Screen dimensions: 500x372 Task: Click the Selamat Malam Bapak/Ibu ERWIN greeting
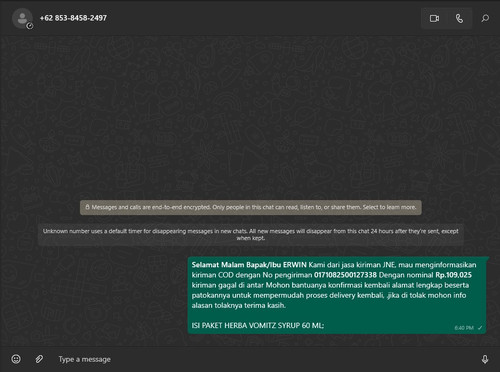(x=249, y=265)
